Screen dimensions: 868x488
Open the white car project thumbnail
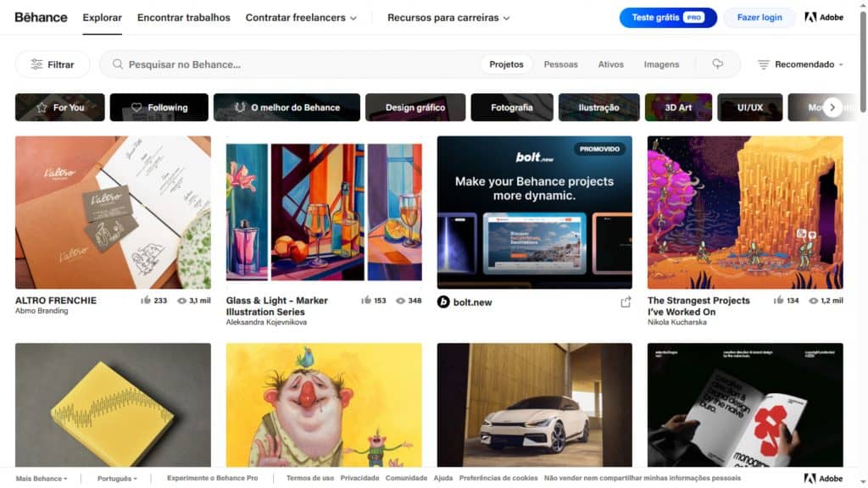[x=534, y=405]
